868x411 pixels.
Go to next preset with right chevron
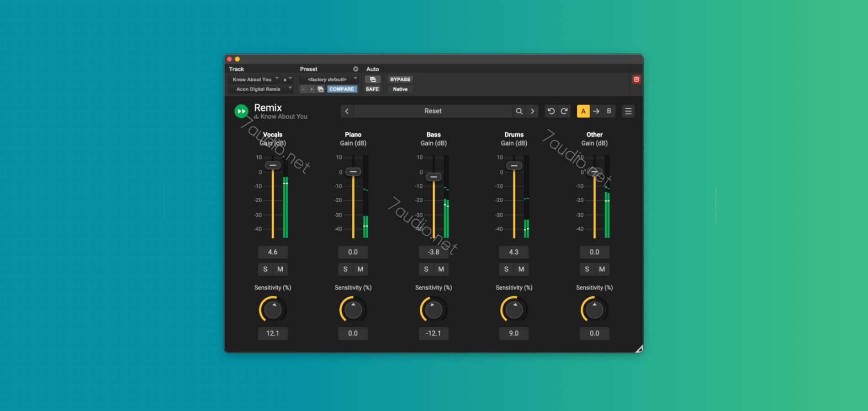532,111
